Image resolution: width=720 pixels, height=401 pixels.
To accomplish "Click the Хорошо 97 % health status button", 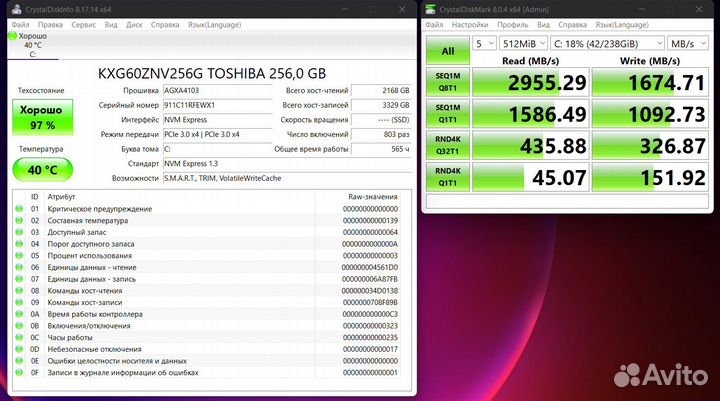I will pos(42,117).
